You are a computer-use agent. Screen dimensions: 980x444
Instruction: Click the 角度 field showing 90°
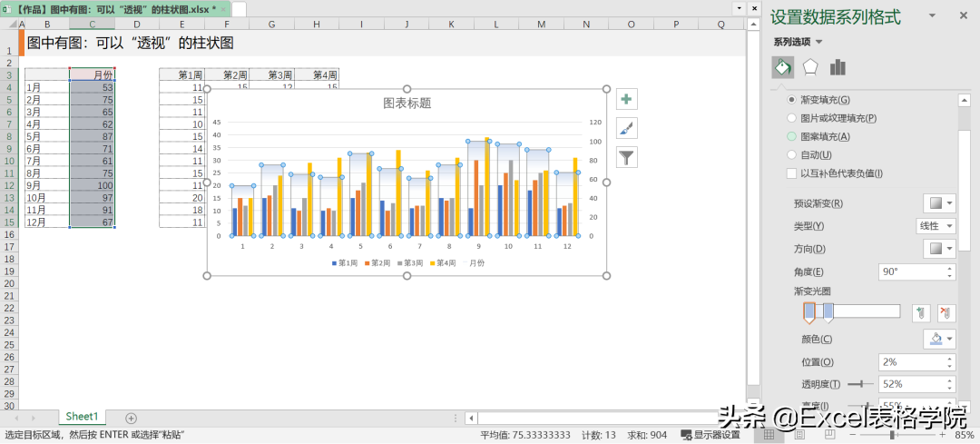point(916,272)
